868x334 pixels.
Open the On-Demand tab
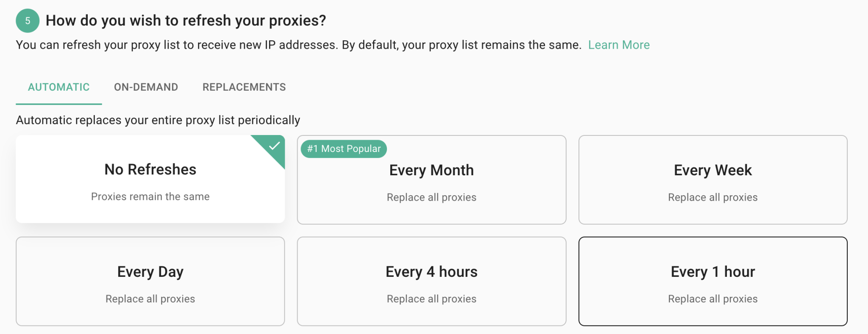(146, 87)
